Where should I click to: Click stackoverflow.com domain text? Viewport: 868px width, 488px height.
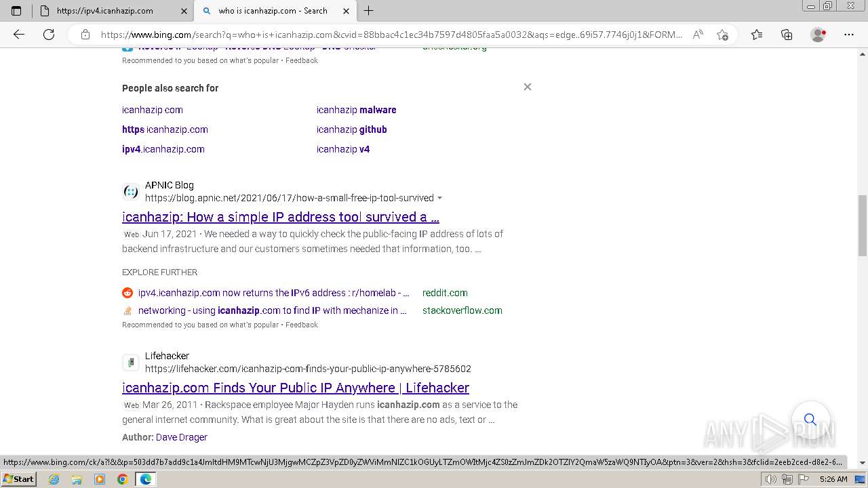462,310
